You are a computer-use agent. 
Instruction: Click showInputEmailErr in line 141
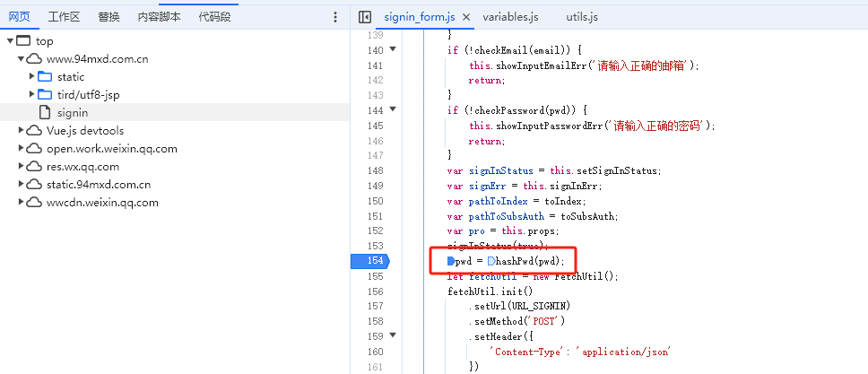pos(542,65)
